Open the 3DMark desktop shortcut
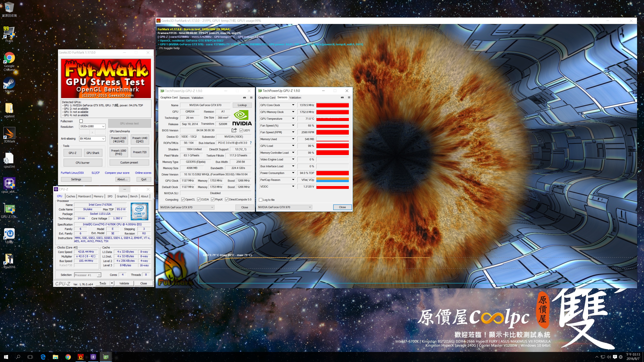The width and height of the screenshot is (644, 362). (9, 135)
